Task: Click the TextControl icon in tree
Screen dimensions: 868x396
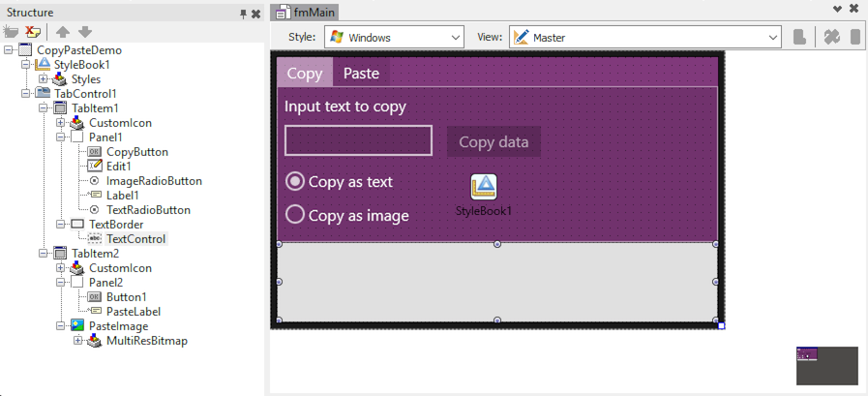Action: [95, 239]
